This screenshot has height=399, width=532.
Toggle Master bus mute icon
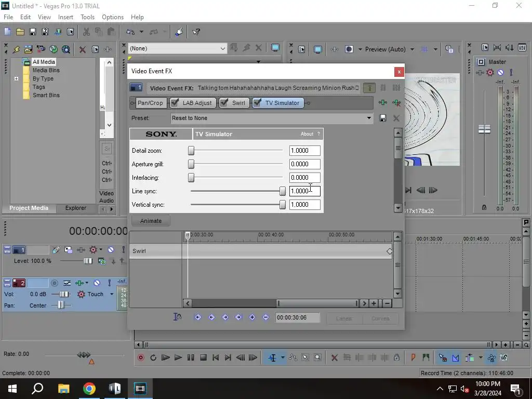click(x=500, y=72)
